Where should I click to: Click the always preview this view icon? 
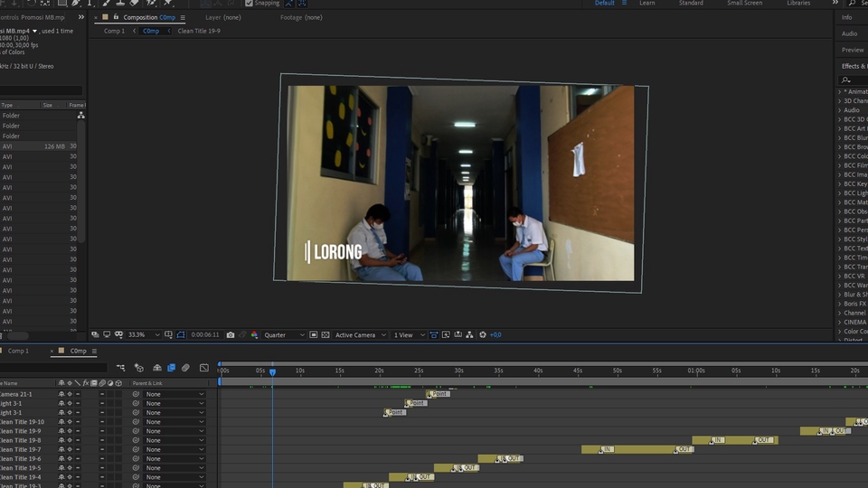(x=95, y=334)
